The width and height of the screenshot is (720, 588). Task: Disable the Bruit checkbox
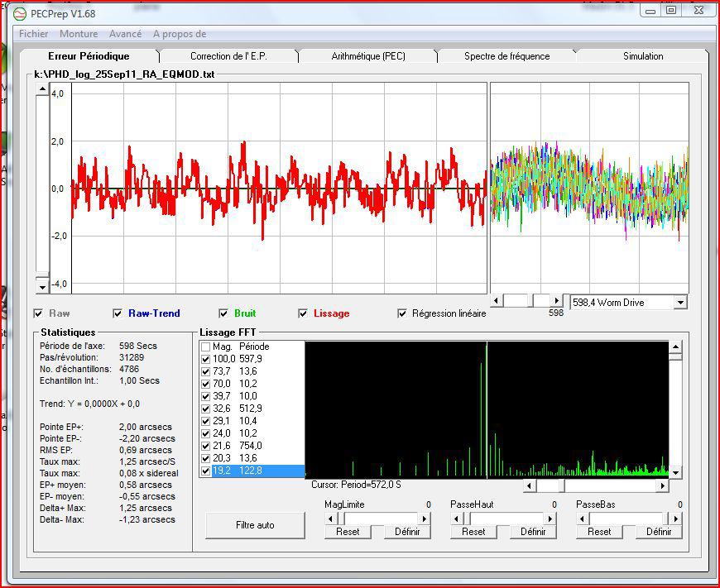pos(223,313)
